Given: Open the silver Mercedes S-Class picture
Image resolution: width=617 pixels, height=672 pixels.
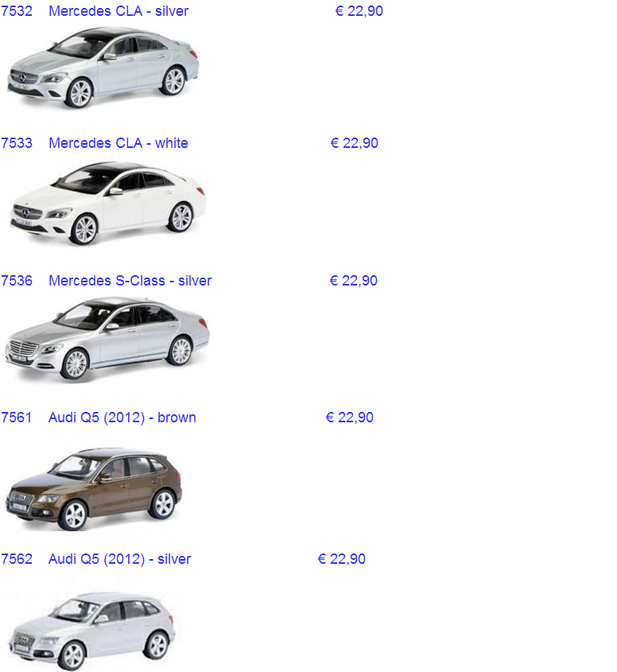Looking at the screenshot, I should click(x=107, y=340).
